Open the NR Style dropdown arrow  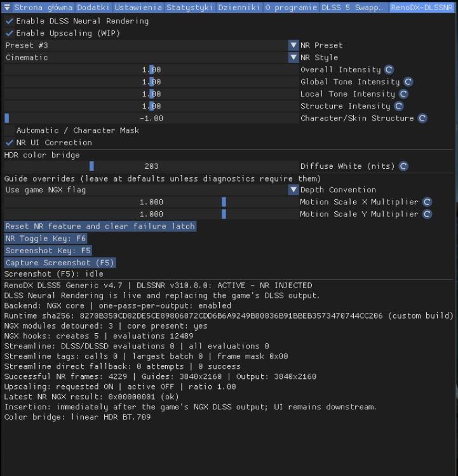click(293, 58)
